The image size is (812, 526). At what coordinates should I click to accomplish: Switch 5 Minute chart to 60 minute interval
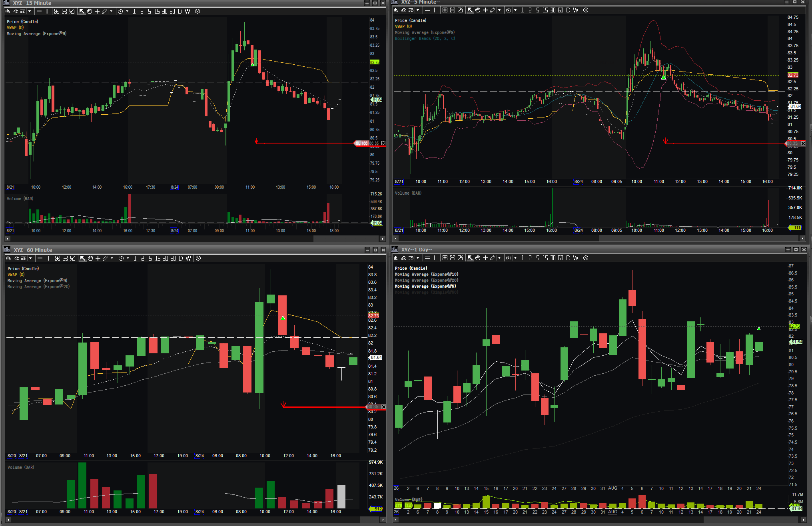(x=561, y=10)
